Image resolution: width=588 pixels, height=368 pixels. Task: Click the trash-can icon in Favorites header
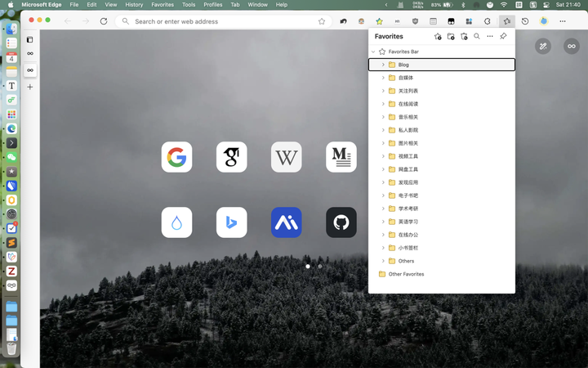pos(464,37)
